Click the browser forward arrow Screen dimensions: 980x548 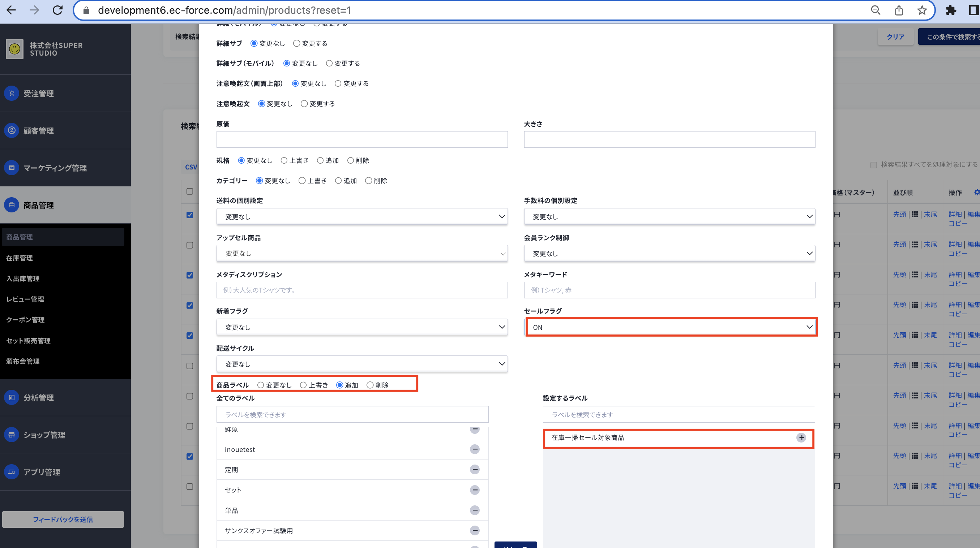[x=34, y=10]
